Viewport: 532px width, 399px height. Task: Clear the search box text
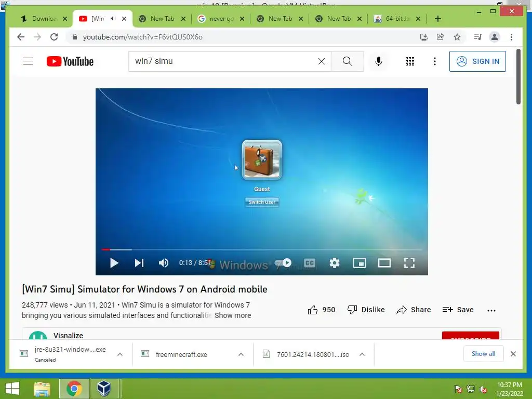tap(321, 61)
